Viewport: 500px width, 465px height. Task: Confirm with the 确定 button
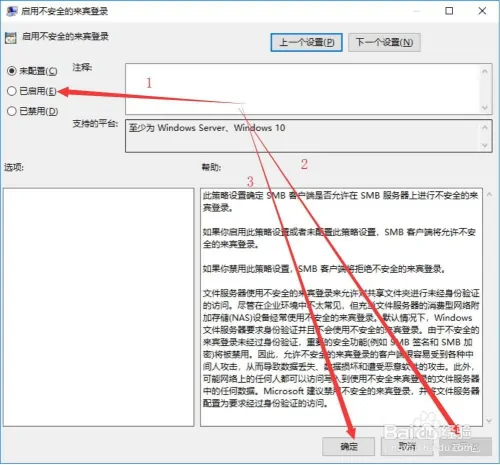coord(348,446)
